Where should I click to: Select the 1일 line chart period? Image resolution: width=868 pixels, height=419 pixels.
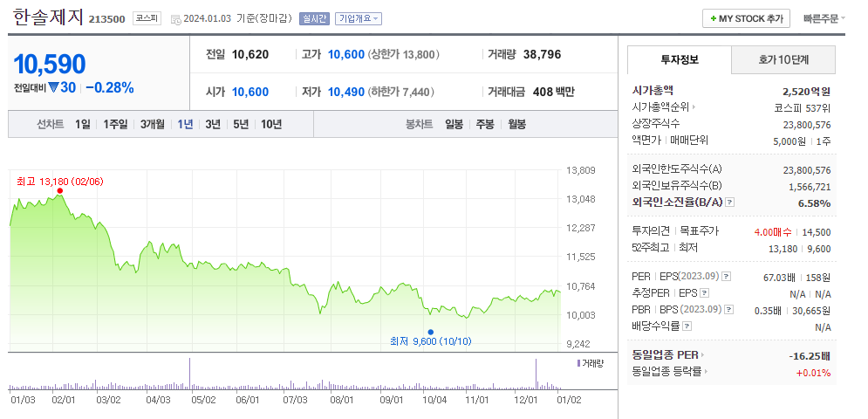(83, 124)
